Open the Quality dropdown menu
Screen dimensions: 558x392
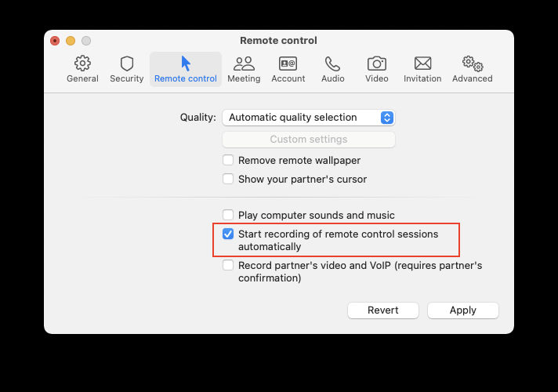[x=309, y=118]
